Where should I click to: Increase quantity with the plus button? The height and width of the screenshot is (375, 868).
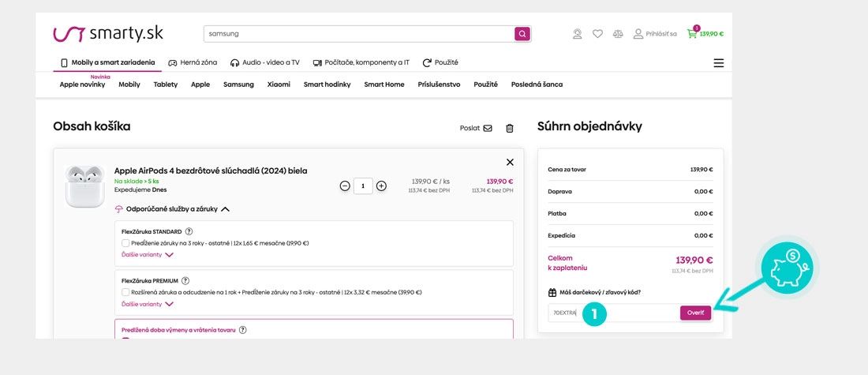pos(381,186)
